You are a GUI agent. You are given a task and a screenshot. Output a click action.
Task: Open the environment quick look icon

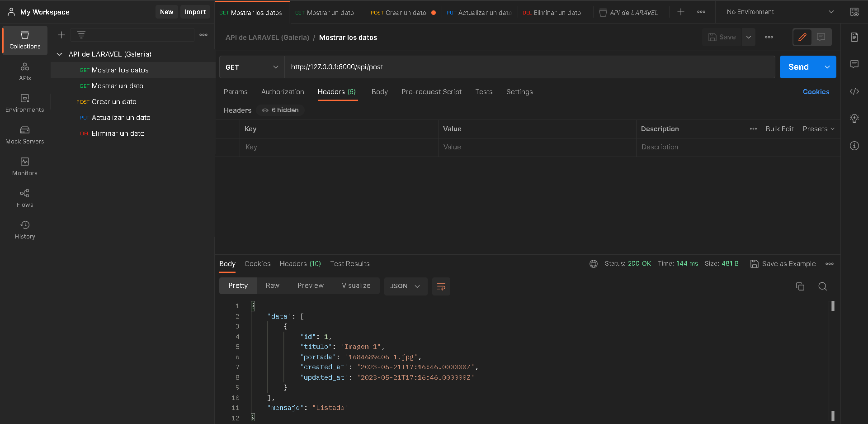[854, 12]
